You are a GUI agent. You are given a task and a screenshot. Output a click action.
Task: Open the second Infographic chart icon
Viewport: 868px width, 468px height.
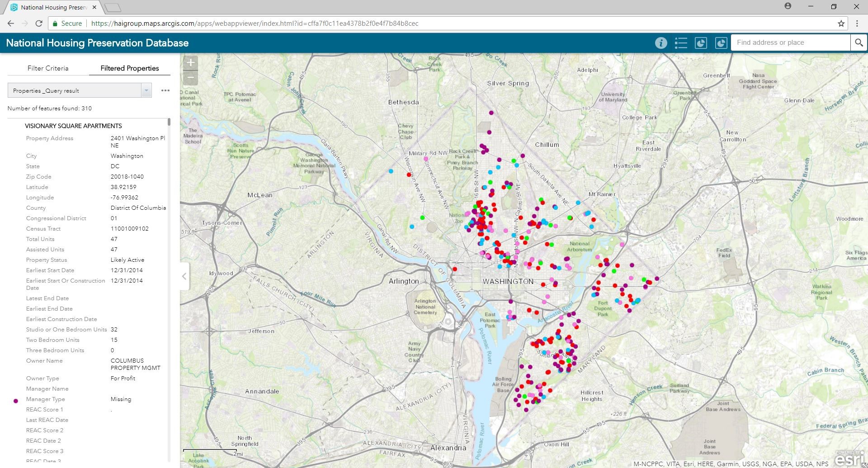point(721,43)
